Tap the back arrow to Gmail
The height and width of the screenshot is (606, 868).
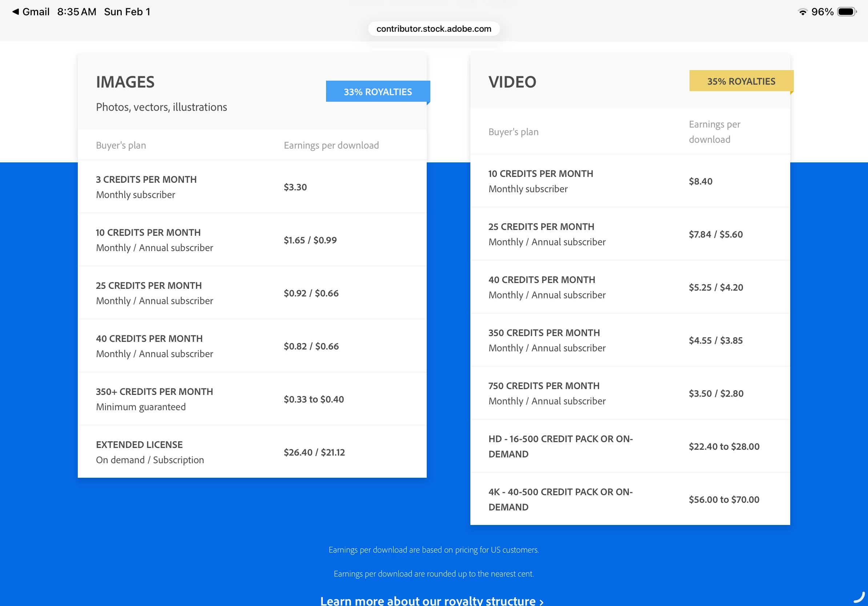click(16, 12)
